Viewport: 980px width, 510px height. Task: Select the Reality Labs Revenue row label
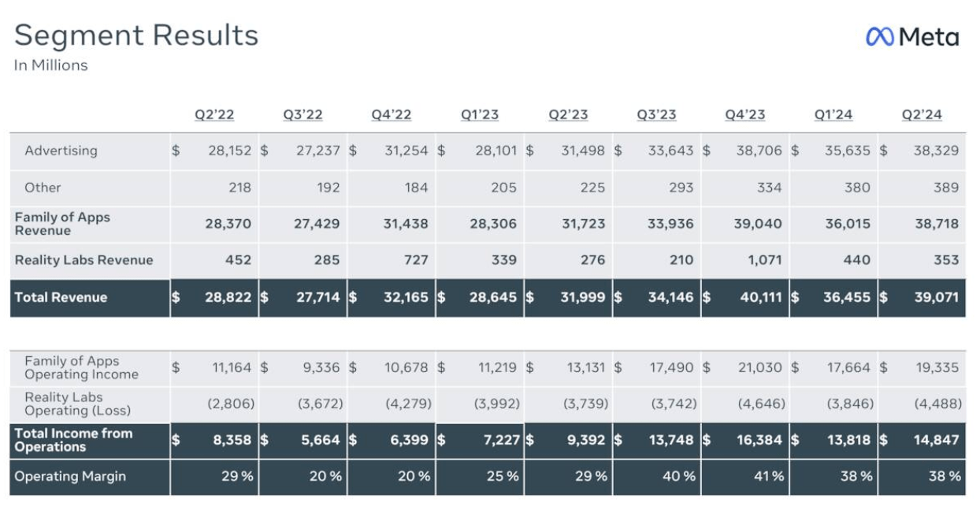84,260
